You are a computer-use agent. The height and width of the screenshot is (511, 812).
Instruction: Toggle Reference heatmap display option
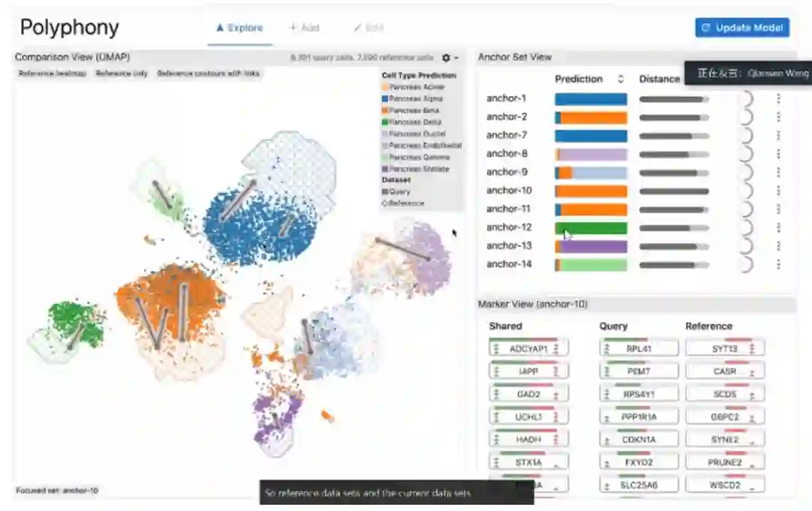pyautogui.click(x=53, y=74)
